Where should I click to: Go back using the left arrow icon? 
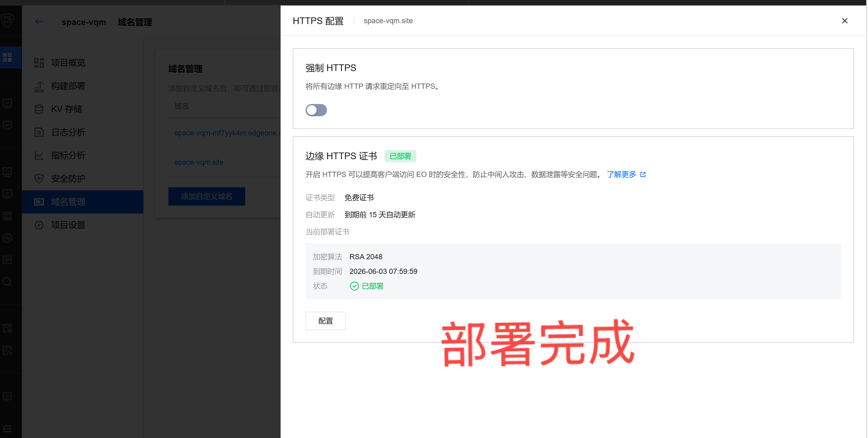[39, 22]
